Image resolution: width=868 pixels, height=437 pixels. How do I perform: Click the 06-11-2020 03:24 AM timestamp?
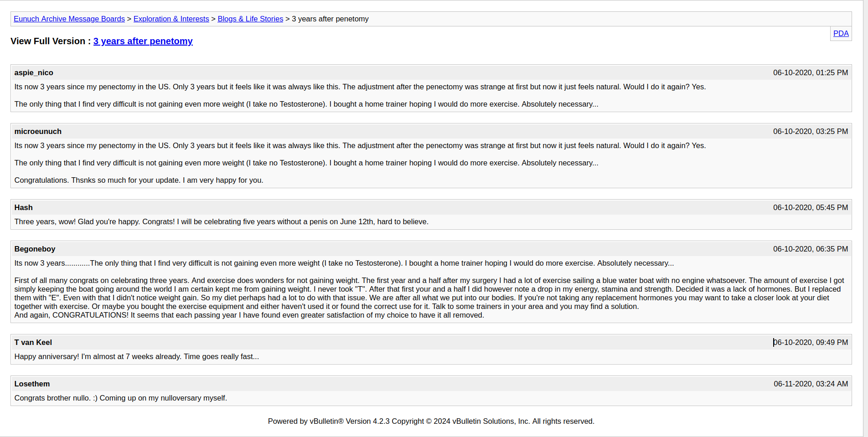point(811,384)
